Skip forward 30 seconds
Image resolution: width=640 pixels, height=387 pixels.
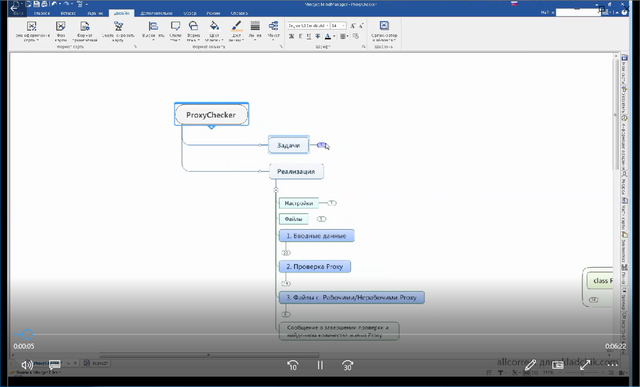347,365
